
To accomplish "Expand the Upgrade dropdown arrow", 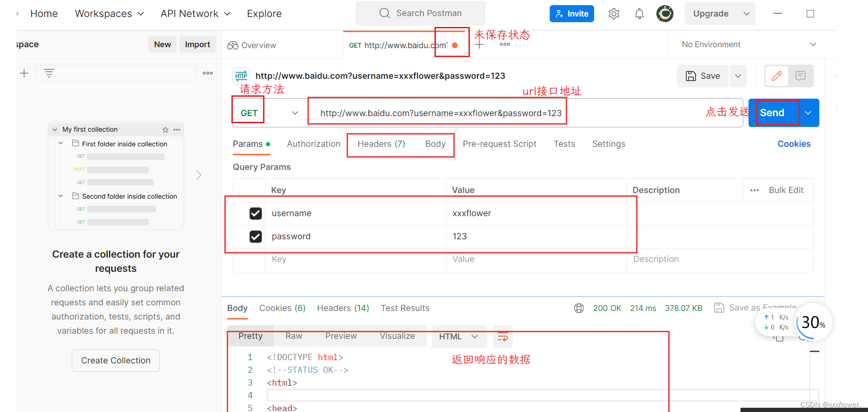I will click(747, 14).
